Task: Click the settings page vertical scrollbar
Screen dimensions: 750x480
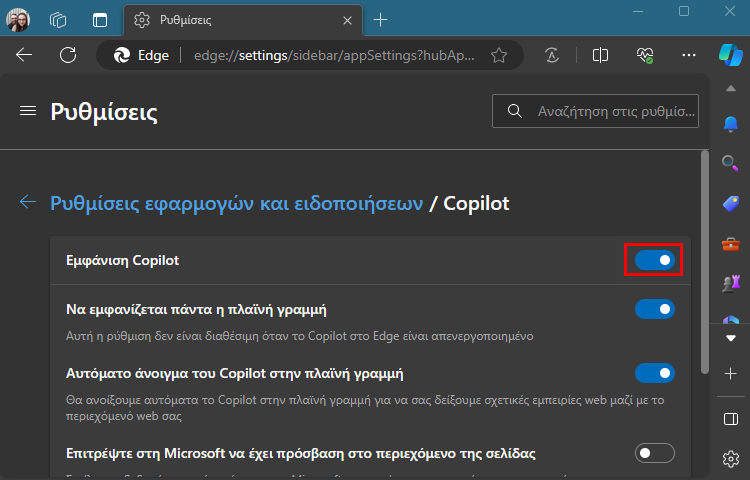Action: (705, 262)
